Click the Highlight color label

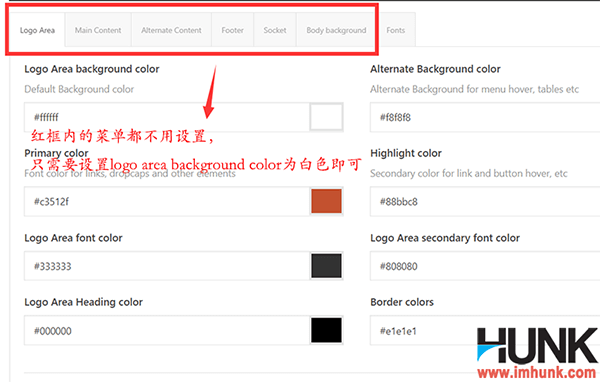406,153
